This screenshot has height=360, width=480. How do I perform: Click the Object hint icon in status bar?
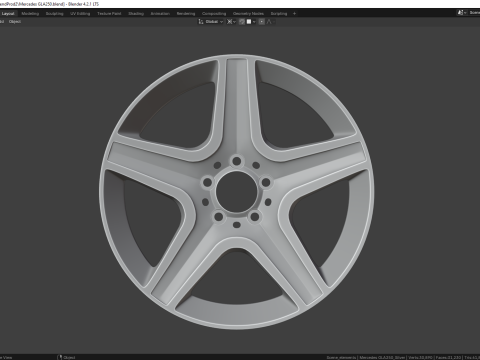click(60, 357)
